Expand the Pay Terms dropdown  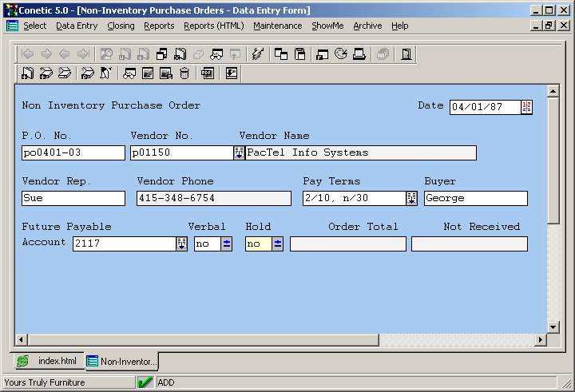pyautogui.click(x=411, y=198)
